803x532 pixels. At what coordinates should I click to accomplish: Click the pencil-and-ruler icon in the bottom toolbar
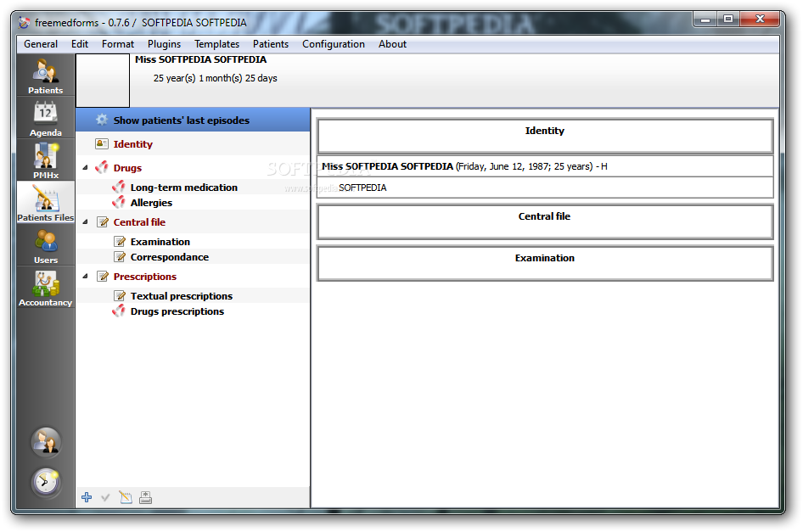(x=126, y=497)
